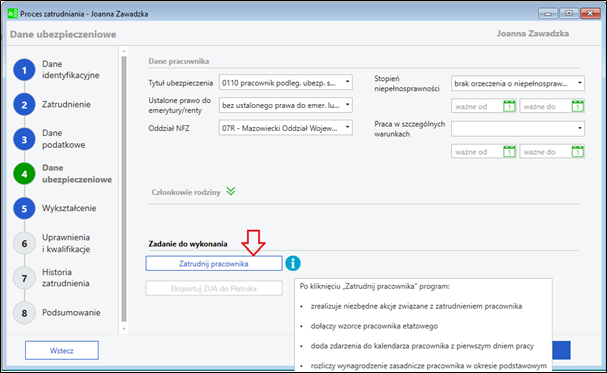The width and height of the screenshot is (607, 373).
Task: Click the Joanna Zawadzka name in header
Action: 533,34
